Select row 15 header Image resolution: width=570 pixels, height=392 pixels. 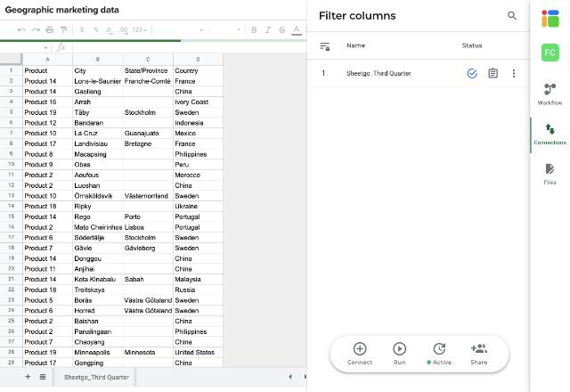[x=12, y=216]
